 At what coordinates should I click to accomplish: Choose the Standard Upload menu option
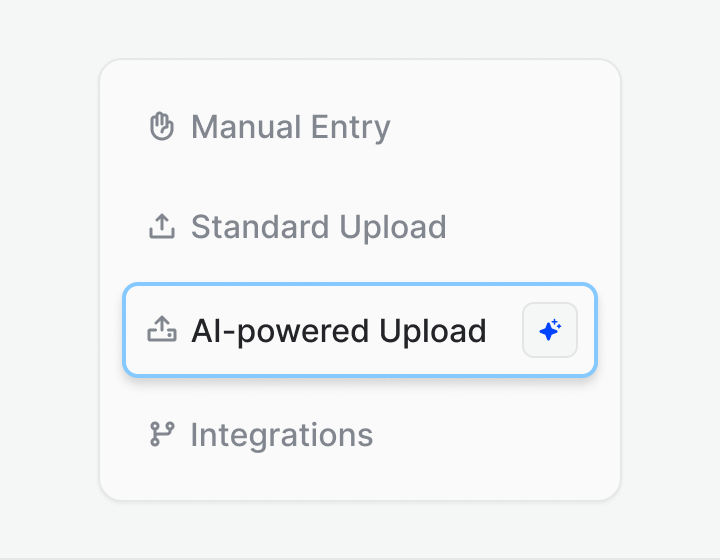(x=360, y=226)
